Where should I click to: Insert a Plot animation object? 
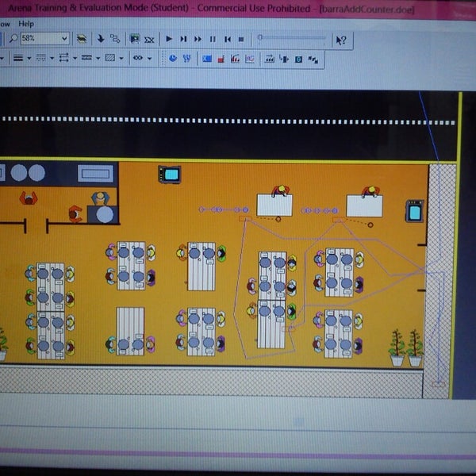(x=250, y=59)
